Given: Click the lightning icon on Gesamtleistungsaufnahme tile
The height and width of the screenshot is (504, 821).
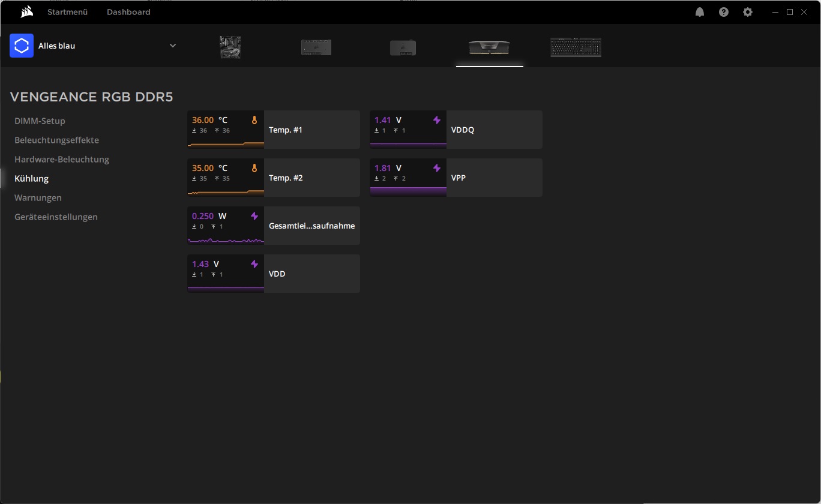Looking at the screenshot, I should 254,216.
